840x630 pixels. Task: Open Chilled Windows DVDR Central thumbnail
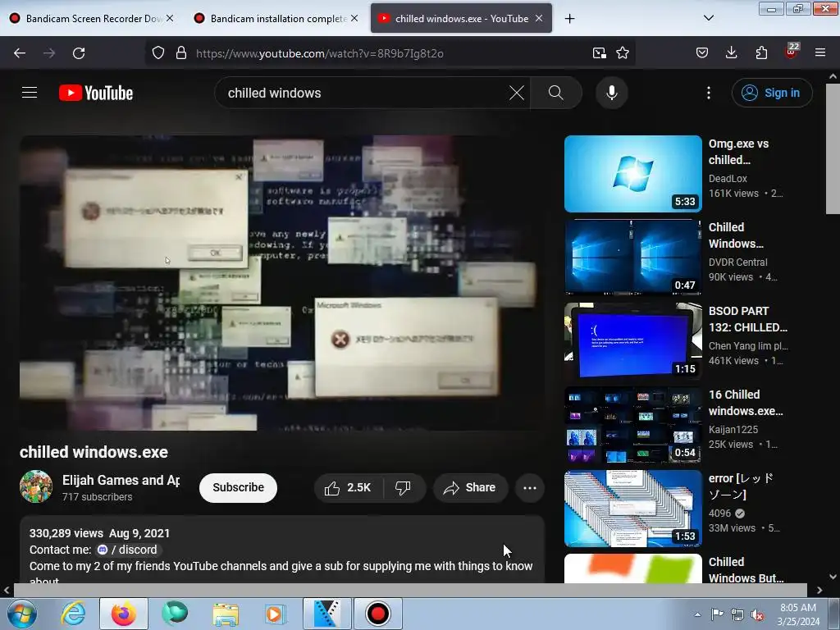coord(633,258)
